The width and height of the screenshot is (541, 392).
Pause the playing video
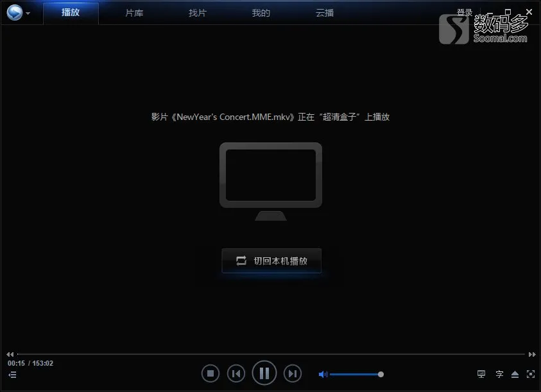click(x=264, y=373)
